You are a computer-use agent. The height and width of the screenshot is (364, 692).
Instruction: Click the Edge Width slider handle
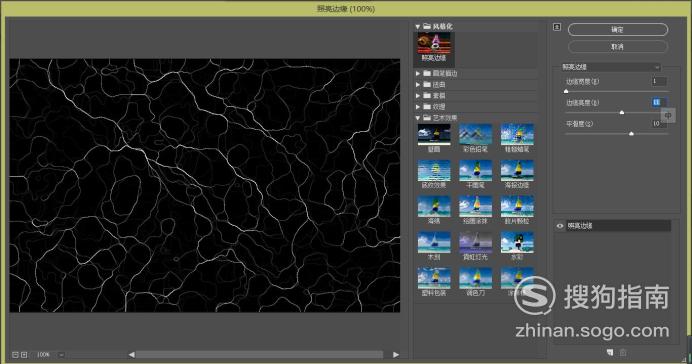[x=566, y=91]
